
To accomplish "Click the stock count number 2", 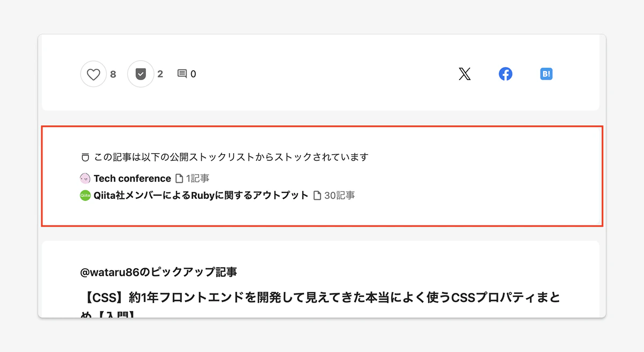I will pos(161,74).
